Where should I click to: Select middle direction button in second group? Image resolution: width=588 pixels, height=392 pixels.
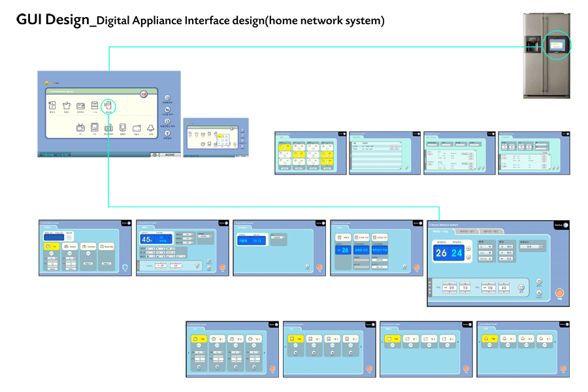coord(506,253)
